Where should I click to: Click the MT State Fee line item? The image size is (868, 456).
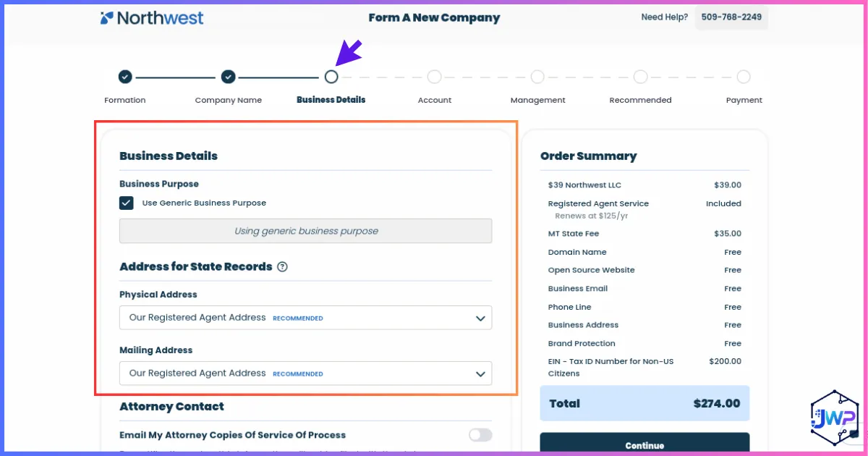(x=644, y=234)
